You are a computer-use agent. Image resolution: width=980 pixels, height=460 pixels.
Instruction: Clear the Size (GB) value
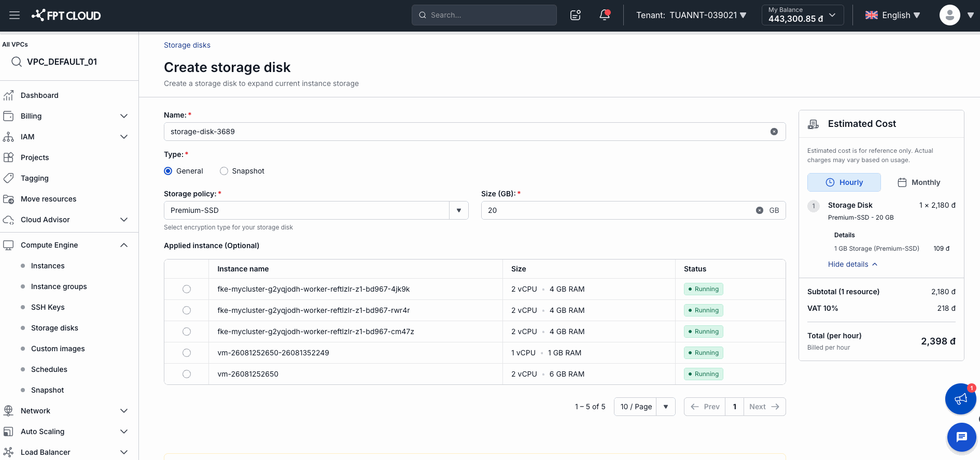(x=760, y=210)
